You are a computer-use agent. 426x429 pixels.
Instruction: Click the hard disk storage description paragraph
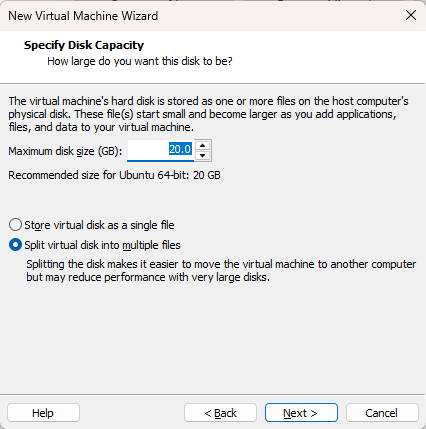click(x=208, y=114)
